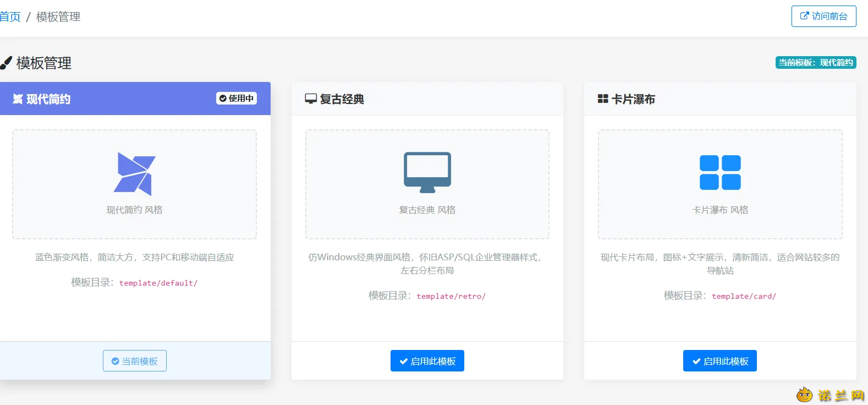Enable the 复古经典 template
The width and height of the screenshot is (868, 405).
(x=427, y=361)
